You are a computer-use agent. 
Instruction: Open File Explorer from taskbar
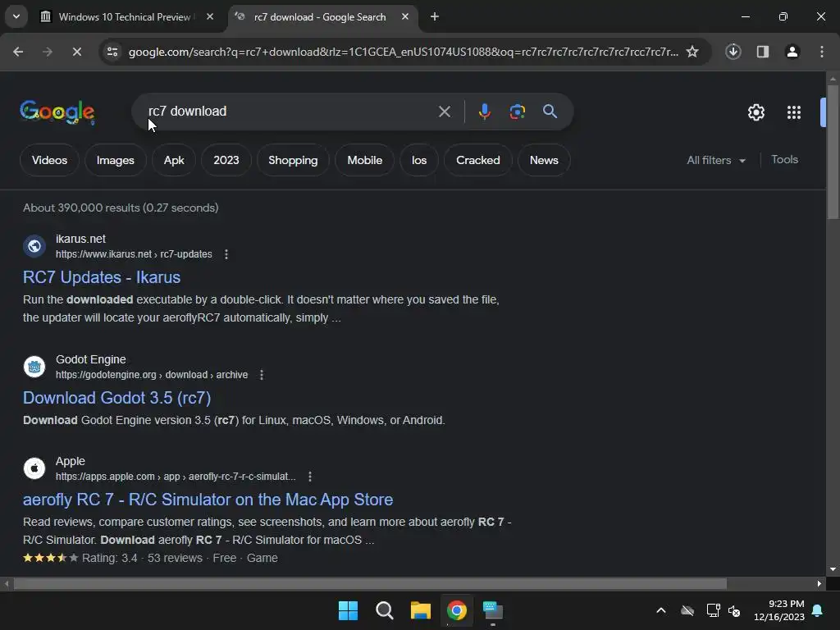tap(421, 610)
